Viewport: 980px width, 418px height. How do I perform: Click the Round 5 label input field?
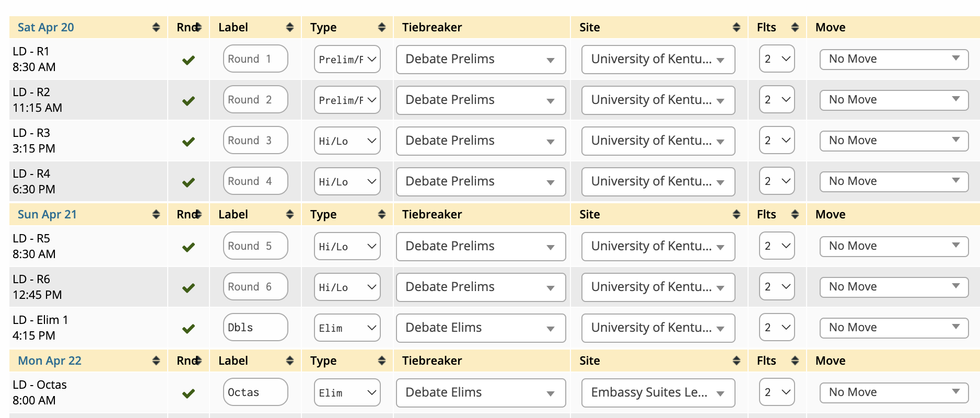(x=255, y=246)
